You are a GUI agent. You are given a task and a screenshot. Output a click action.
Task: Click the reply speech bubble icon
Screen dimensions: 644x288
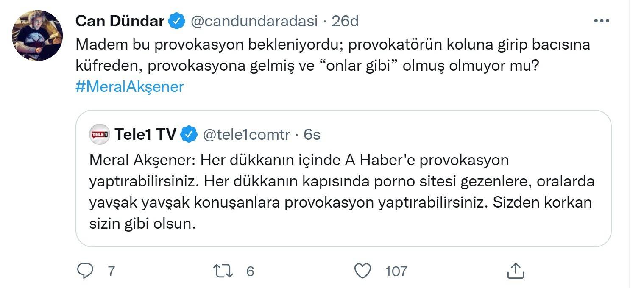click(85, 271)
